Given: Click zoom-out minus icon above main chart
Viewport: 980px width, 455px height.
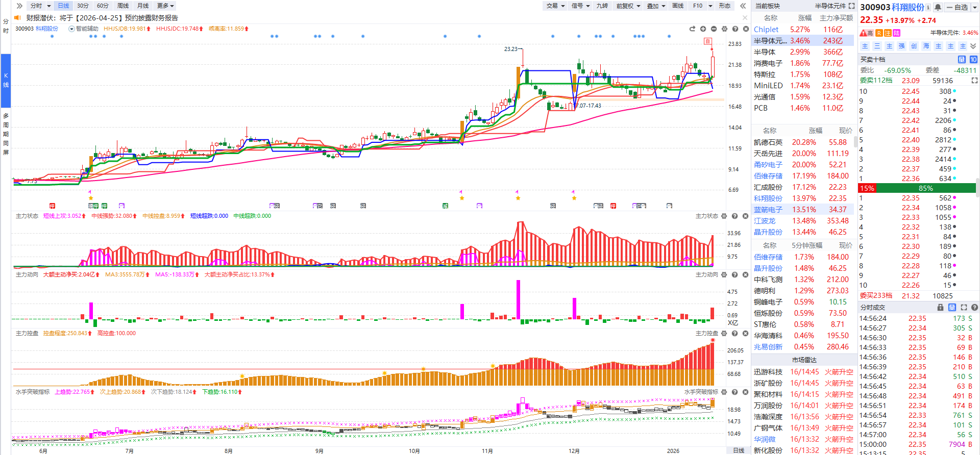Looking at the screenshot, I should (x=714, y=29).
